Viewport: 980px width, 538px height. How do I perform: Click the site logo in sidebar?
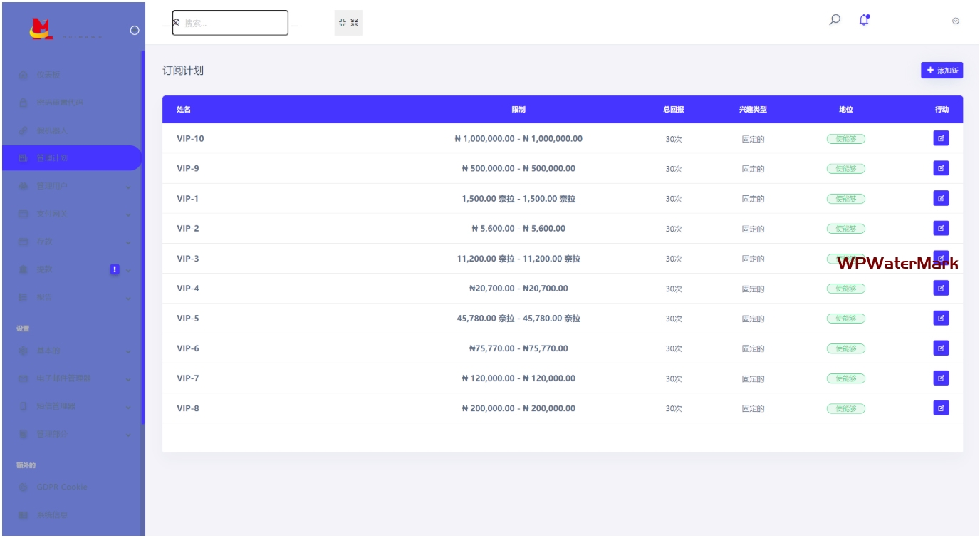tap(41, 29)
